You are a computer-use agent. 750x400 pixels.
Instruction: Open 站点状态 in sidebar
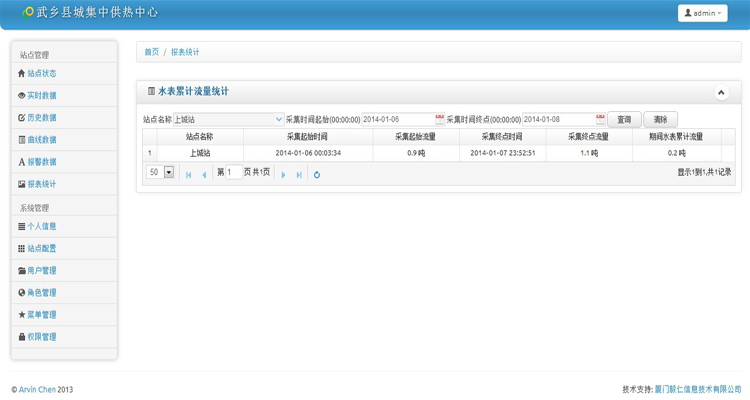pos(42,73)
